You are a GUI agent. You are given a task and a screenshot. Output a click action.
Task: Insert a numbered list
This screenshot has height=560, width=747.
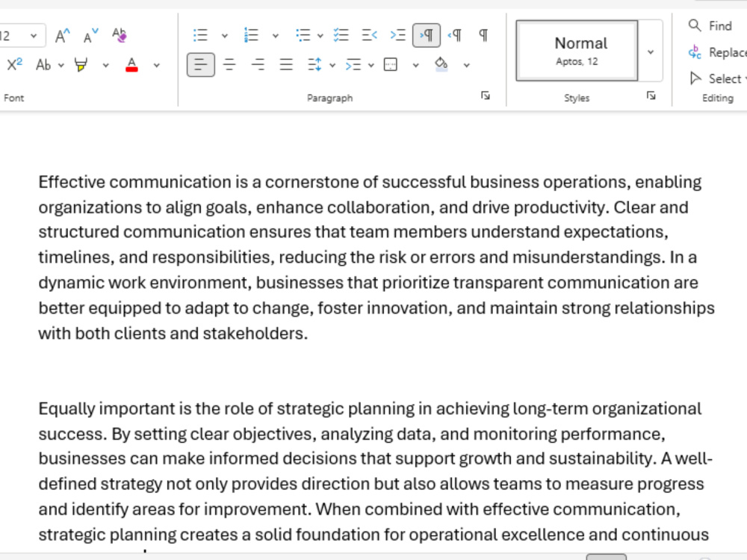click(251, 35)
